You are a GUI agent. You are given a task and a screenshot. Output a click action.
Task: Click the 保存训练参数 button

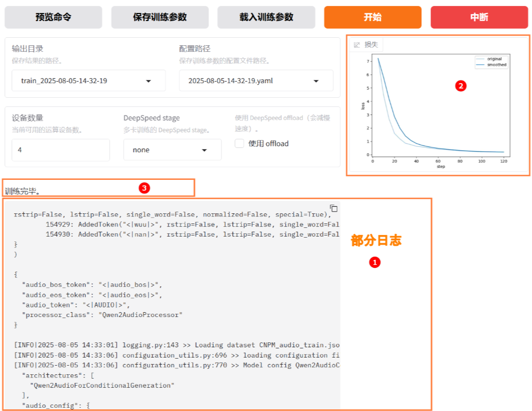(x=160, y=17)
